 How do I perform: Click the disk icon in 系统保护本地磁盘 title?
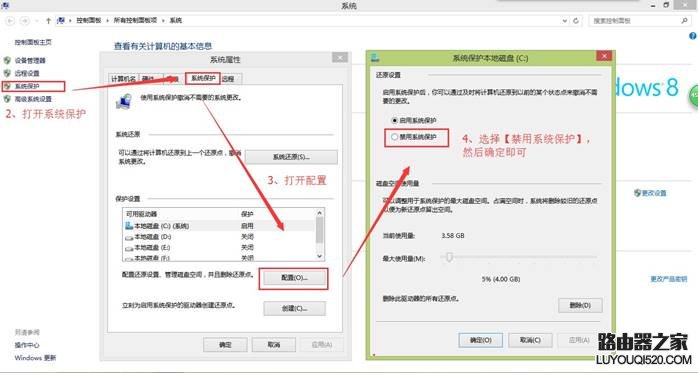point(375,58)
